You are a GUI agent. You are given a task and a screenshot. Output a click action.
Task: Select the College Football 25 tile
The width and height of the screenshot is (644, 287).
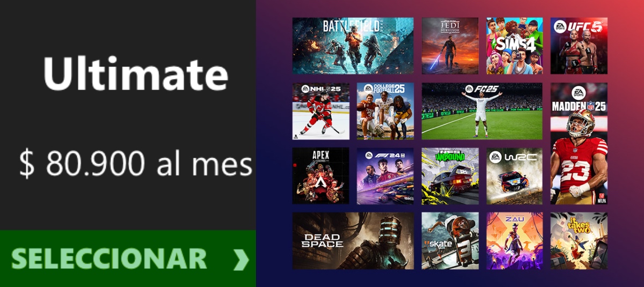[x=385, y=111]
